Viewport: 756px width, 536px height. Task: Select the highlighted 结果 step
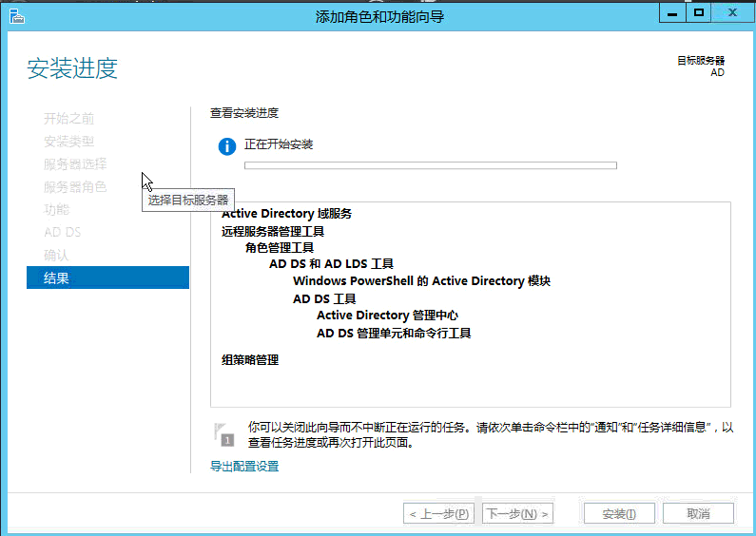tap(107, 278)
